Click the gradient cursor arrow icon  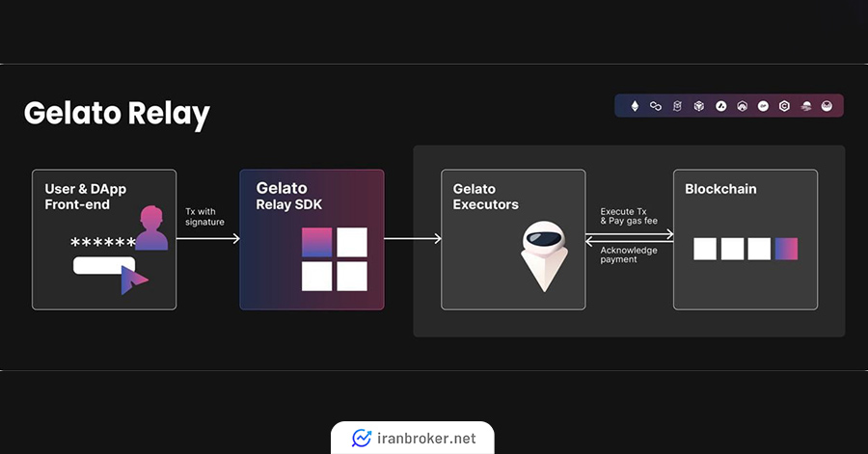[x=134, y=280]
